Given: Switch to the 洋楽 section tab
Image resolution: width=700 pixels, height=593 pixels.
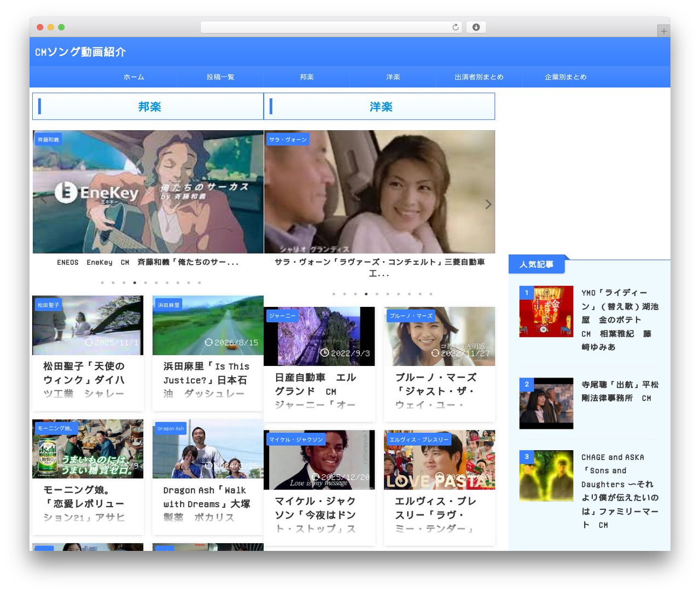Looking at the screenshot, I should click(x=380, y=106).
